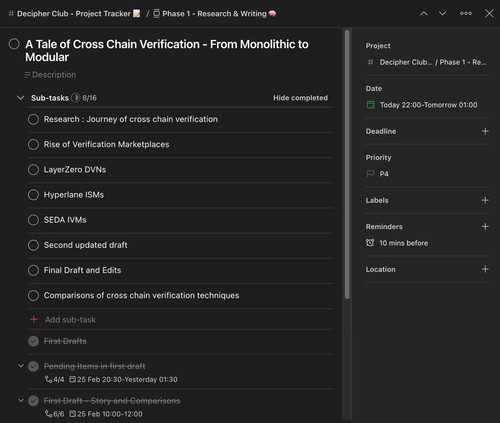Complete Research : Journey of cross chain verification
This screenshot has height=423, width=500.
pyautogui.click(x=33, y=119)
